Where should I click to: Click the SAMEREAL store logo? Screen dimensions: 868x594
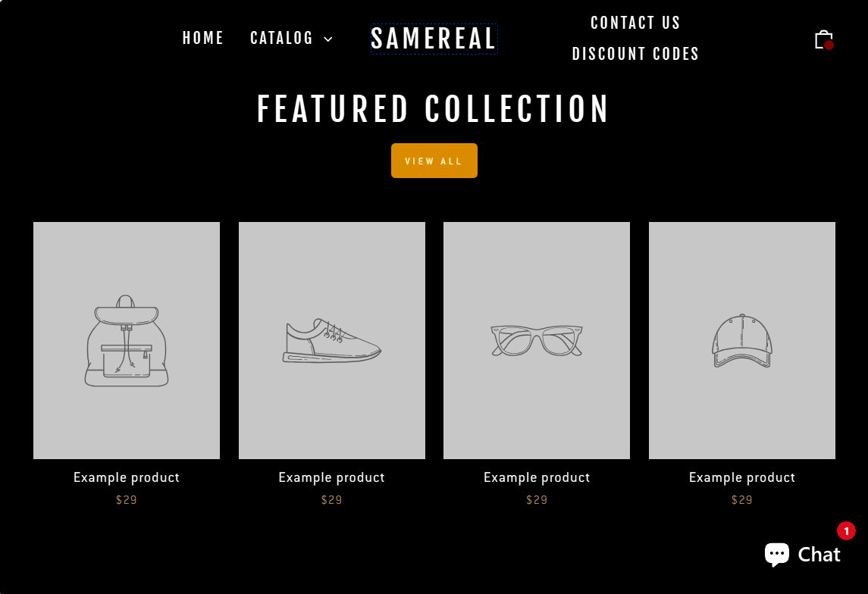(x=434, y=39)
